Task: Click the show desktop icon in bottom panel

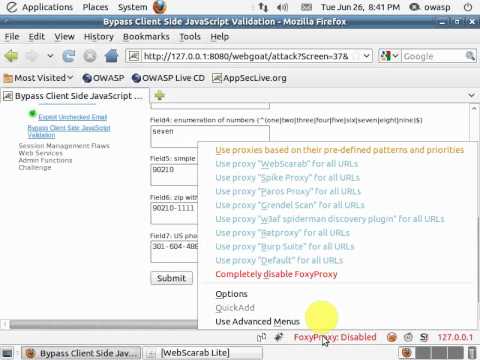Action: [x=7, y=353]
